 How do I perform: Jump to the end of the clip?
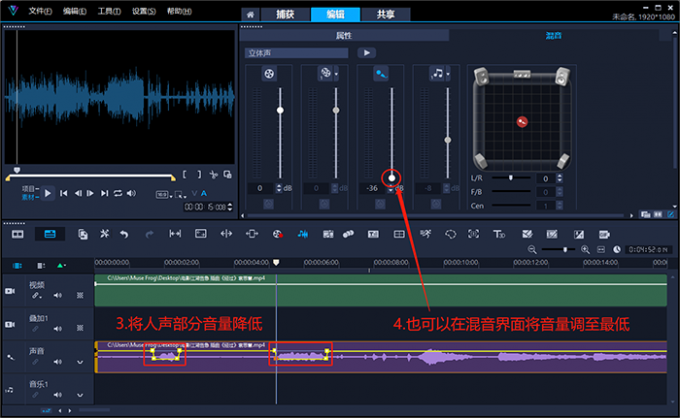(104, 193)
